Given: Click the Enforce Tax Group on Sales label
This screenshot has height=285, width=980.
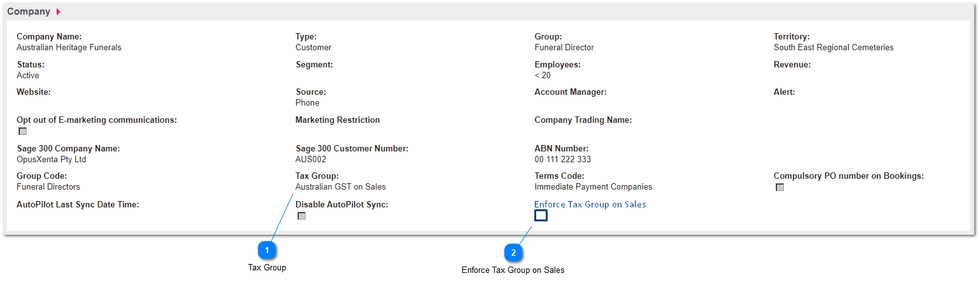Looking at the screenshot, I should tap(590, 204).
